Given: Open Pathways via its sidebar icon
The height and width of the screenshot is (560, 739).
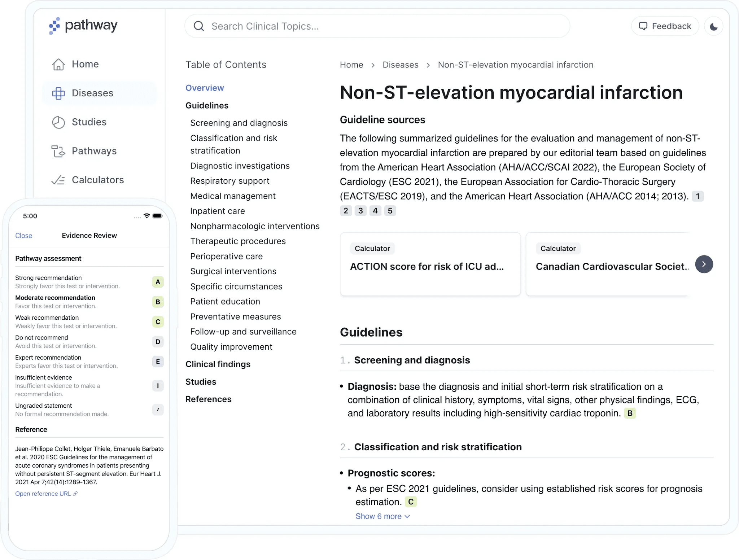Looking at the screenshot, I should point(58,151).
